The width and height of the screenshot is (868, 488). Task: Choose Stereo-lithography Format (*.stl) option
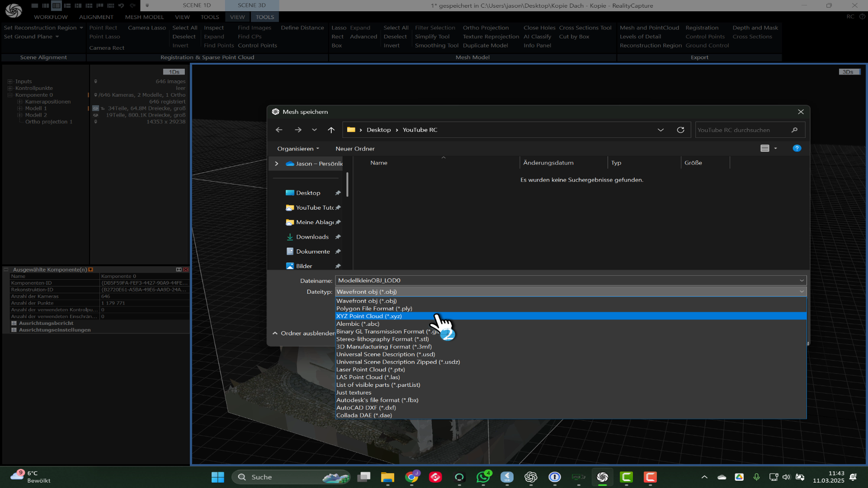571,339
